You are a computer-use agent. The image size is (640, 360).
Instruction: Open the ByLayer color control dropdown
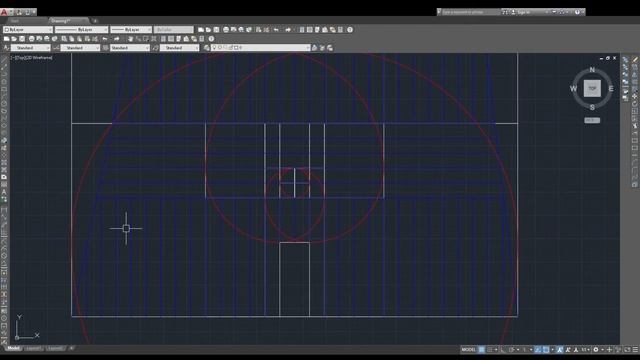[28, 30]
